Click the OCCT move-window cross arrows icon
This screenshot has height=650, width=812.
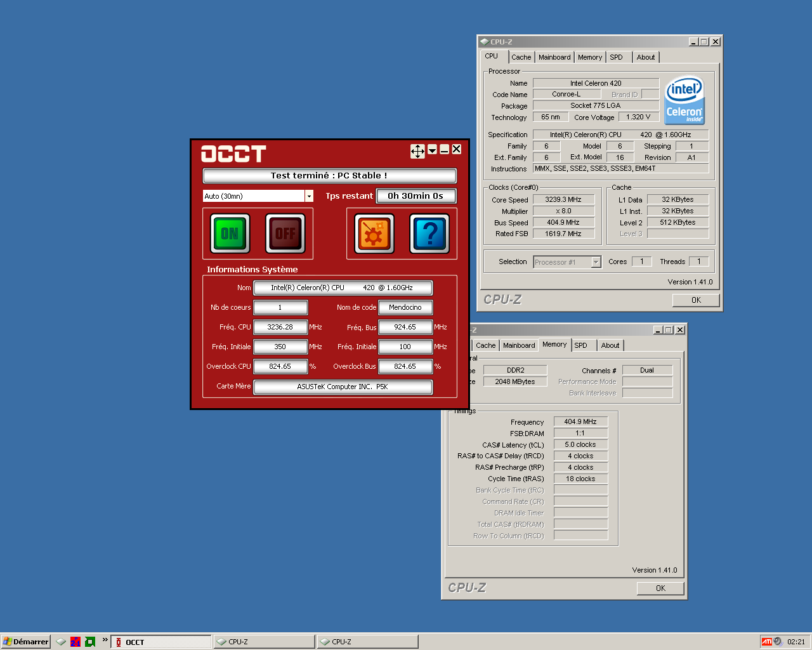tap(417, 151)
